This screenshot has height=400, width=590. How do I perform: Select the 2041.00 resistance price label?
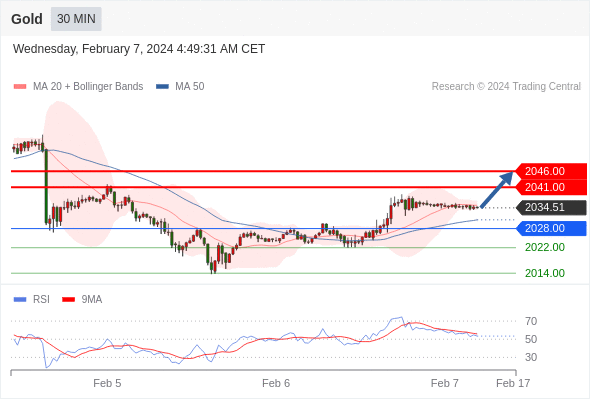pos(551,187)
